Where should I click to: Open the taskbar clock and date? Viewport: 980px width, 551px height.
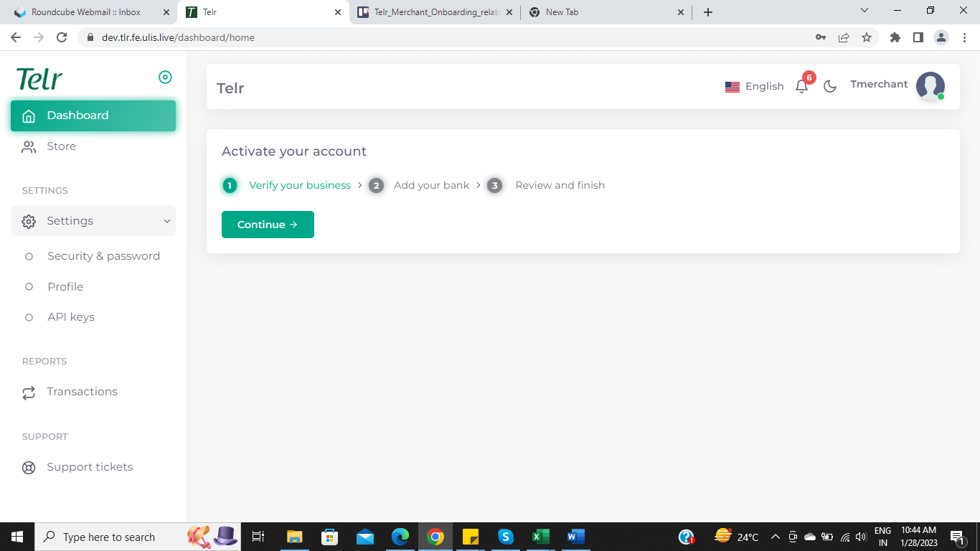click(919, 537)
